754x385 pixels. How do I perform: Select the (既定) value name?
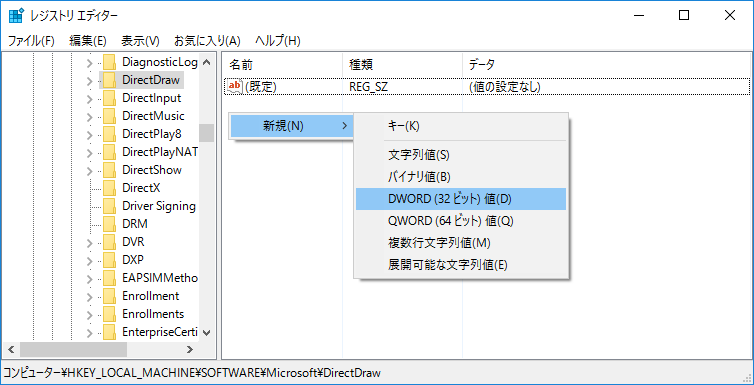[261, 87]
